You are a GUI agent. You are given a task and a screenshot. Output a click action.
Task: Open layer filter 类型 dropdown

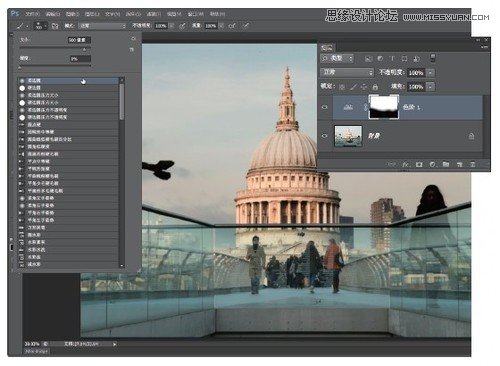coord(337,58)
